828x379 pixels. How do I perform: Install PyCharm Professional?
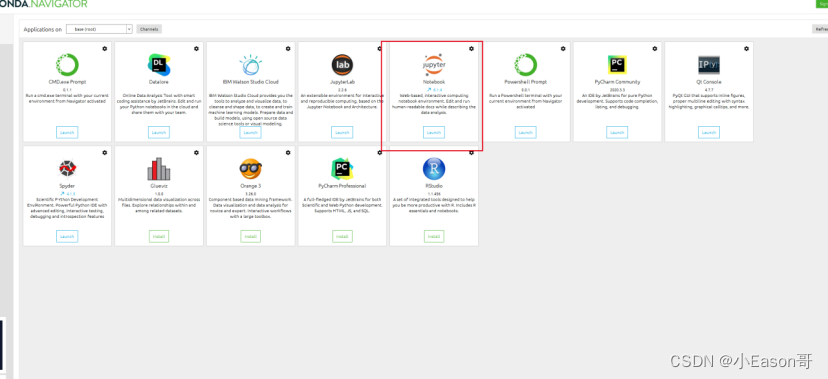pyautogui.click(x=342, y=236)
